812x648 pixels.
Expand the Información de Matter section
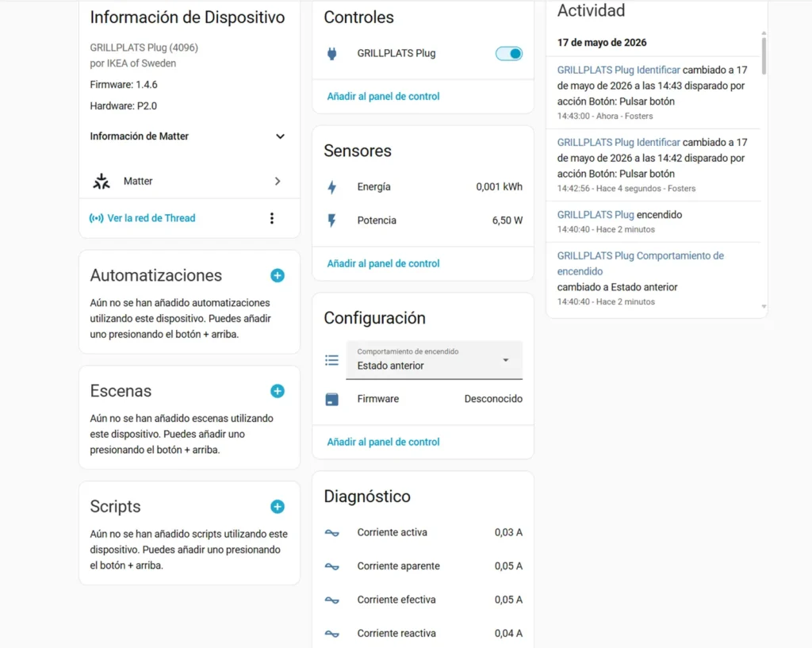coord(187,136)
